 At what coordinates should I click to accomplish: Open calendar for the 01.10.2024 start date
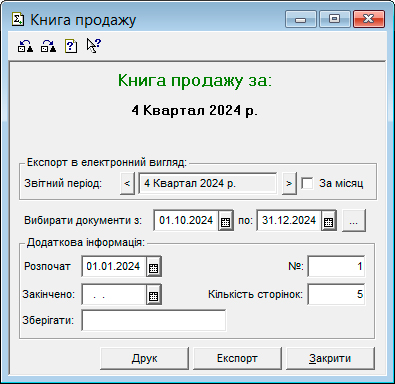pyautogui.click(x=226, y=221)
